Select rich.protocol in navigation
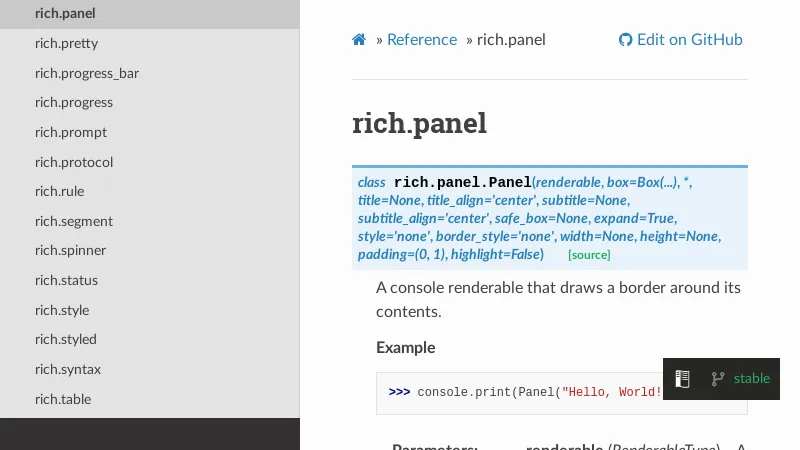 [x=73, y=162]
